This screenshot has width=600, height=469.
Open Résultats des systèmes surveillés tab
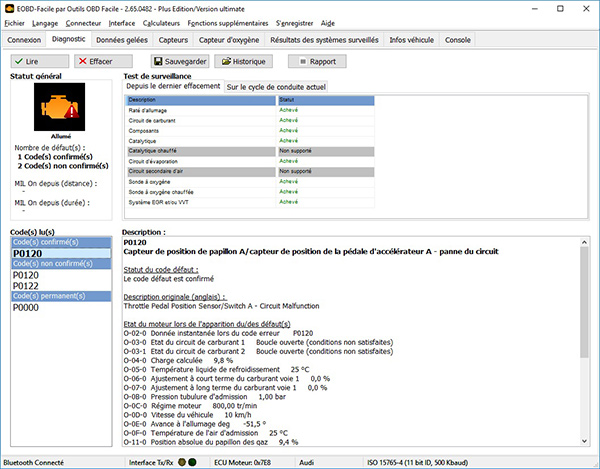click(x=324, y=40)
